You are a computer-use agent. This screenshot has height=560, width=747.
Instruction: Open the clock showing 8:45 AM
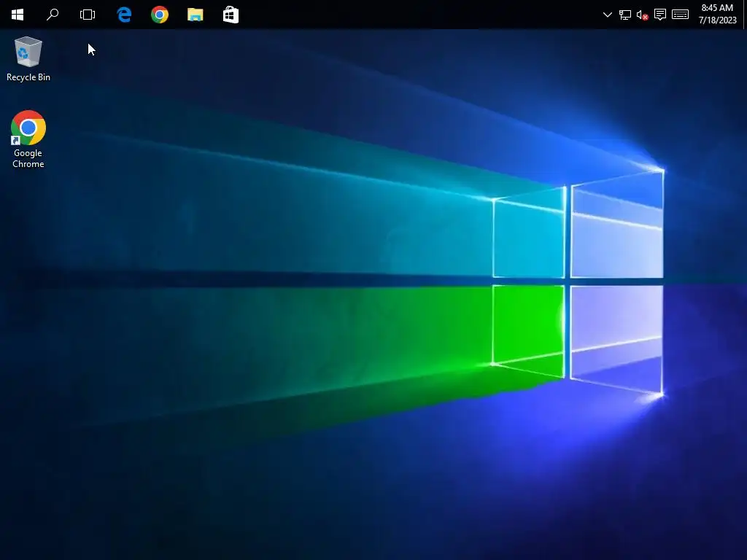click(x=718, y=15)
